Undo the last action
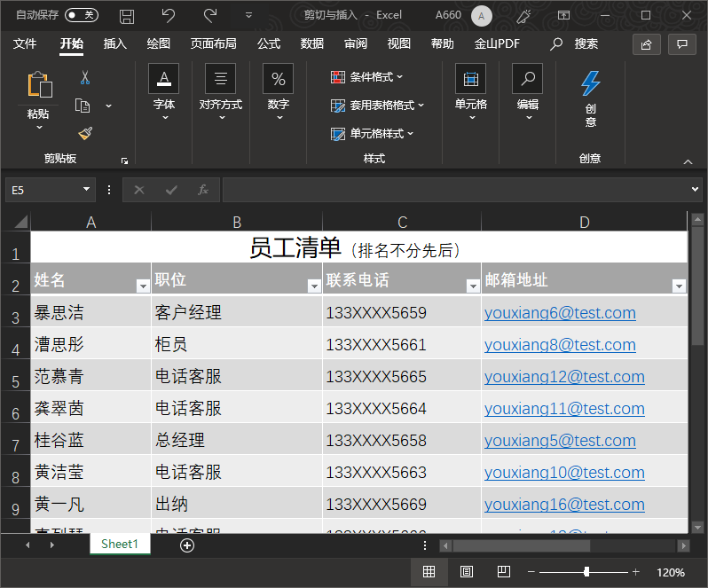The width and height of the screenshot is (708, 588). pos(168,16)
